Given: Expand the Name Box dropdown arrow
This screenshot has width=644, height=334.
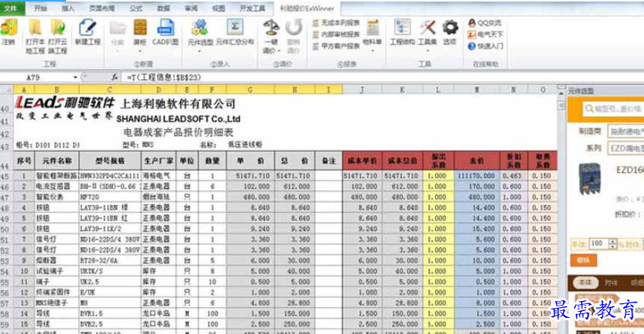Looking at the screenshot, I should (75, 77).
